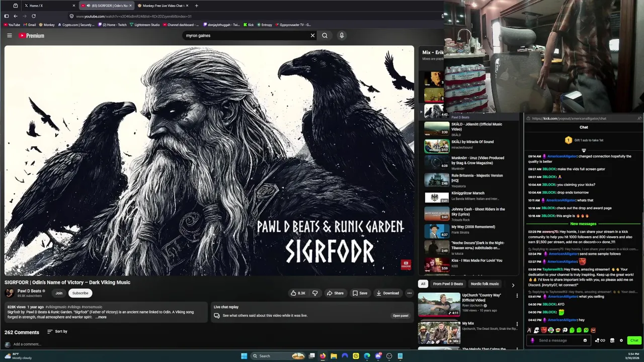The width and height of the screenshot is (644, 362).
Task: Click Join next to Pawl D Beats
Action: point(59,293)
